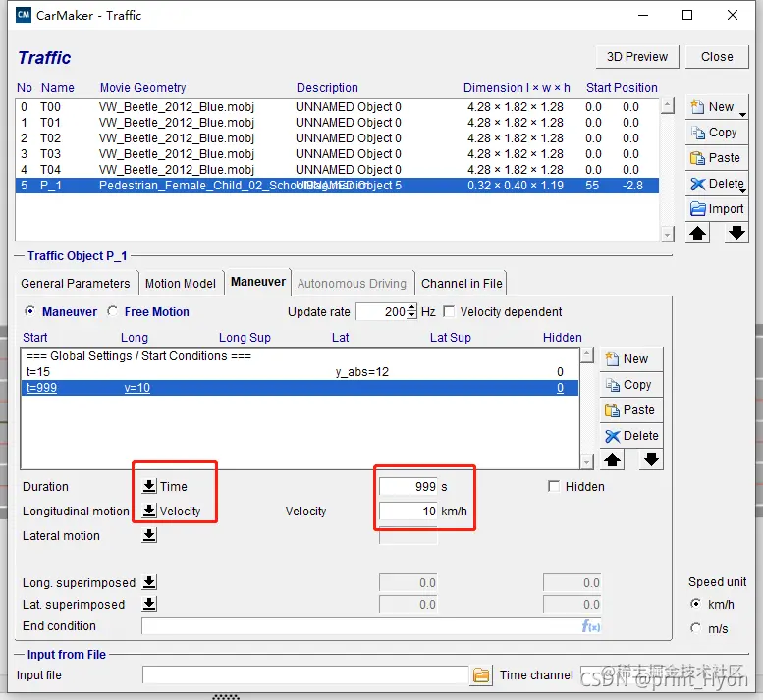
Task: Open the 3D Preview
Action: pos(637,57)
